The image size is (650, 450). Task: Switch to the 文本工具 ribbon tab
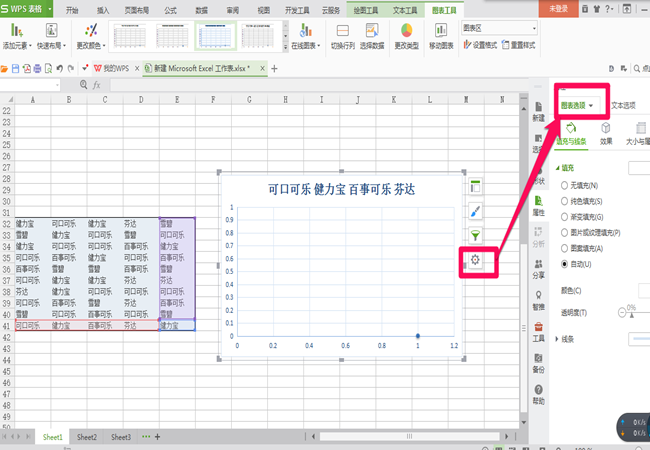coord(405,10)
